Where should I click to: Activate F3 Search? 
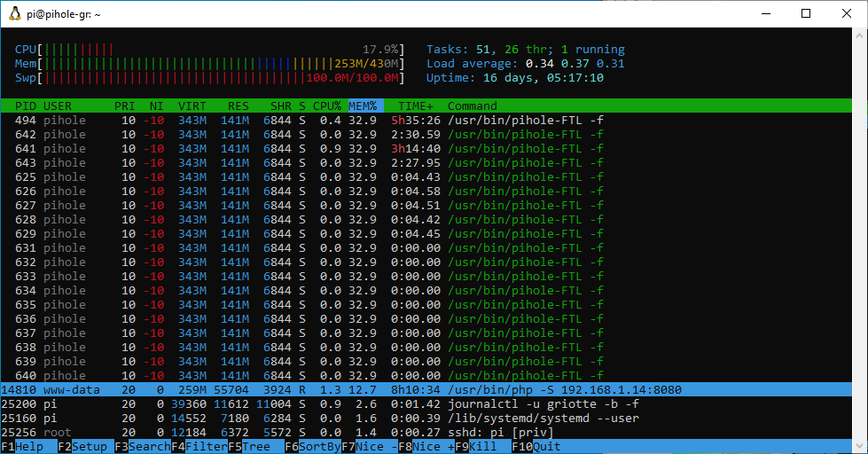(142, 447)
